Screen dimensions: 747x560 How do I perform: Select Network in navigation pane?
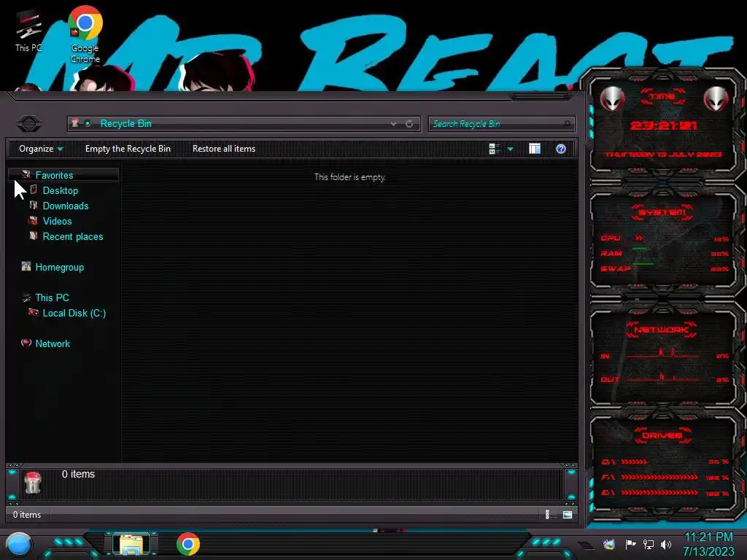point(53,343)
